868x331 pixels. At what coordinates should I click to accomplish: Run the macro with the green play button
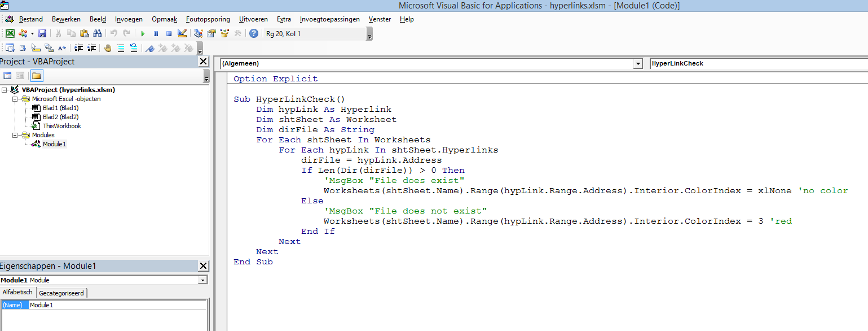click(x=143, y=34)
